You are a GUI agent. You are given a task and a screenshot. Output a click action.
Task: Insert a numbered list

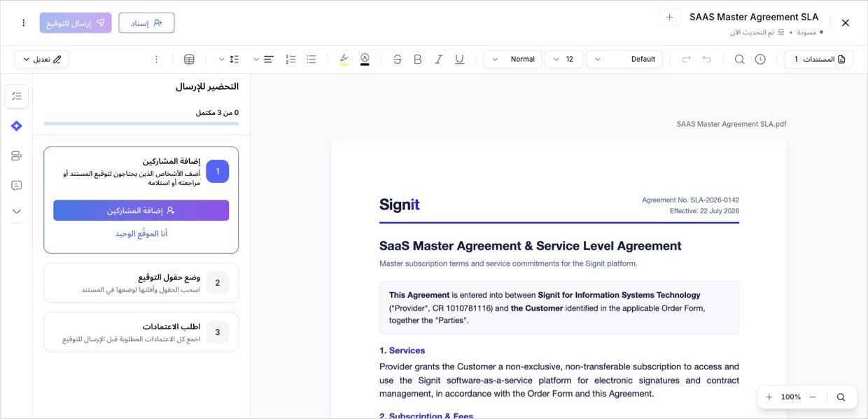click(291, 60)
